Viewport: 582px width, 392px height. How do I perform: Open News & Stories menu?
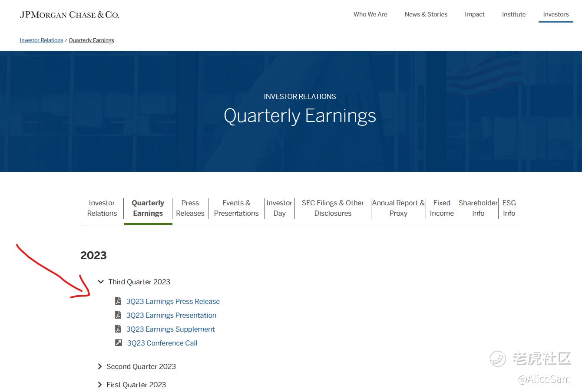coord(426,14)
